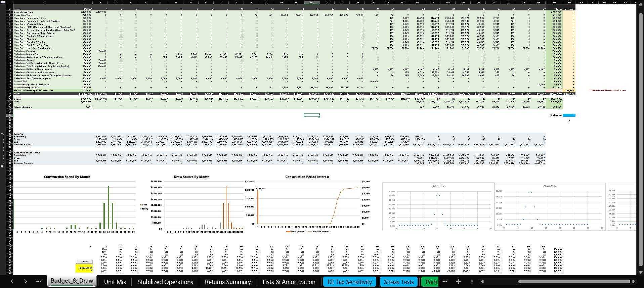The width and height of the screenshot is (644, 288).
Task: Select the Total row label
Action: coord(17,94)
